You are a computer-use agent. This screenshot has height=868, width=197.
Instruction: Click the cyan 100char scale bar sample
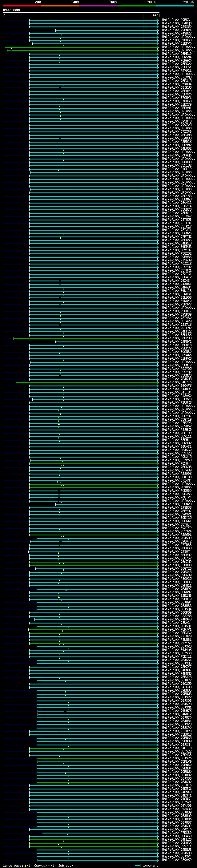tap(137, 866)
